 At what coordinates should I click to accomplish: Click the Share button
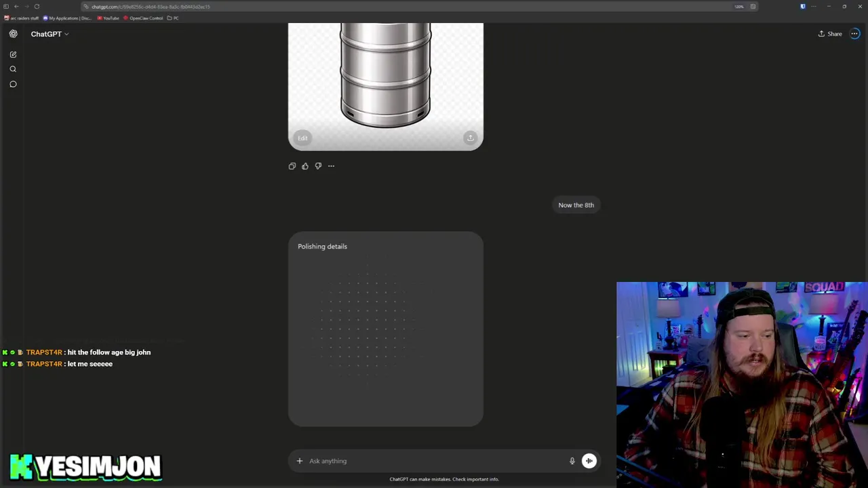tap(830, 34)
